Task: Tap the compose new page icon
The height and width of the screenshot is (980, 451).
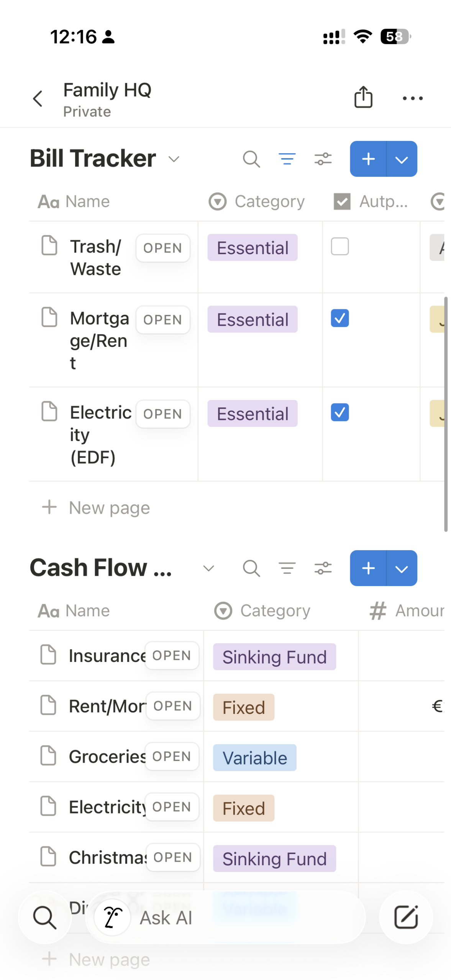Action: coord(405,917)
